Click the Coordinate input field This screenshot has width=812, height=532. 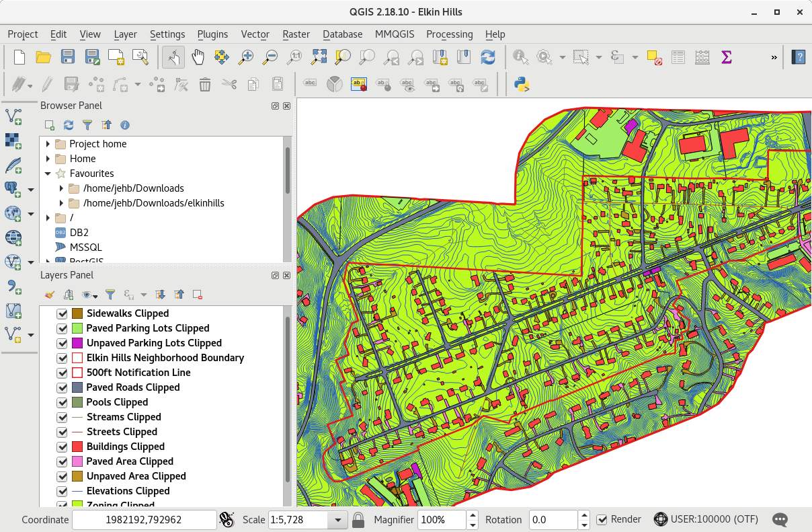coord(144,520)
